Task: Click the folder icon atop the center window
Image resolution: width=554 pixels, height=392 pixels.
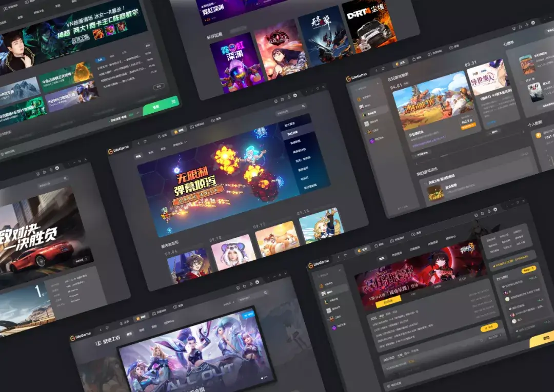Action: 282,99
